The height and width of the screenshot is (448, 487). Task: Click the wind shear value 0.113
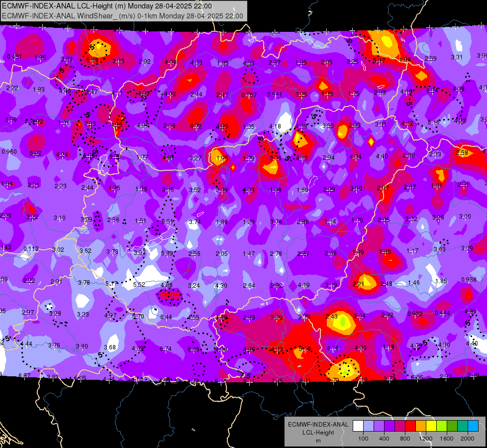click(x=31, y=249)
